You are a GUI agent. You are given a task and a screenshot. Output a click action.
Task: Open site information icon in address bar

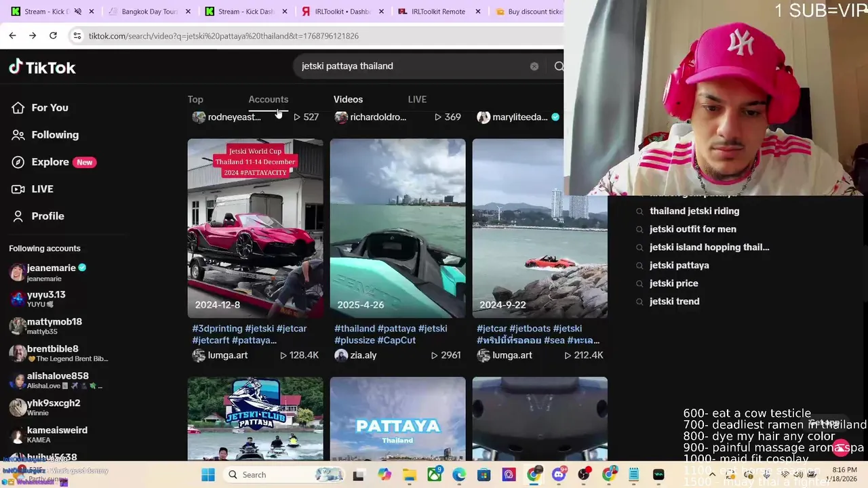click(x=77, y=35)
